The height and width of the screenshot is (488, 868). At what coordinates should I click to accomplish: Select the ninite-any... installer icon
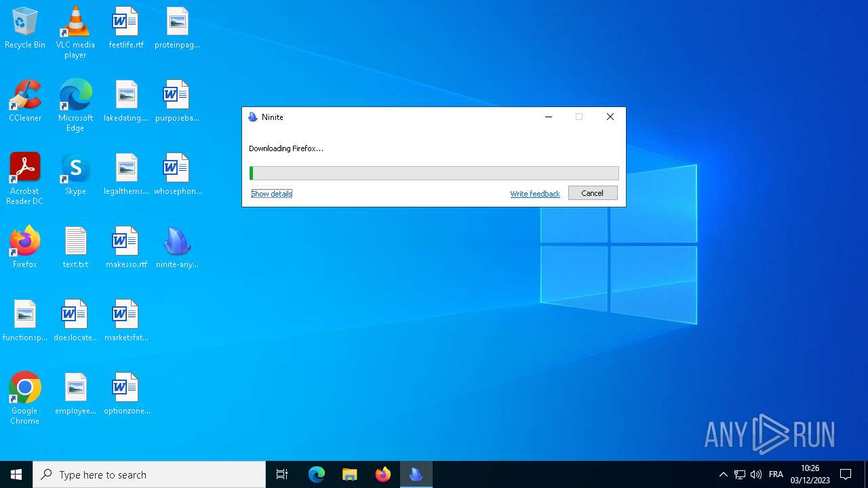177,247
